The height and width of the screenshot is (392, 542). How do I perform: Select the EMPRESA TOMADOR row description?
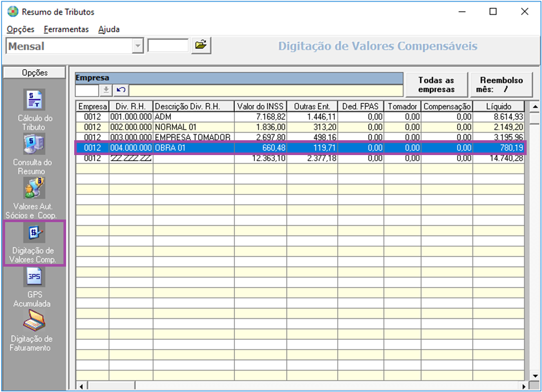192,137
